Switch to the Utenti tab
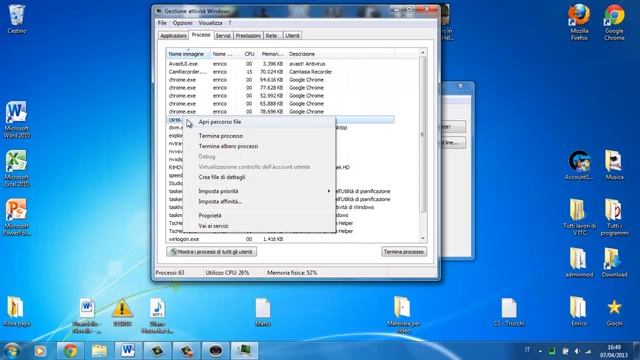640x360 pixels. coord(292,36)
